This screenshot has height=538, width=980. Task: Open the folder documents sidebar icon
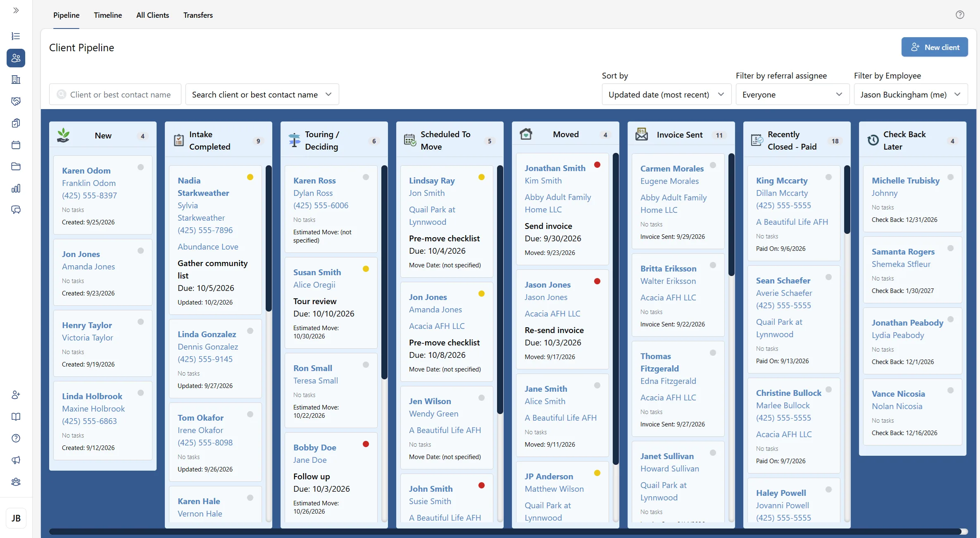pos(16,167)
